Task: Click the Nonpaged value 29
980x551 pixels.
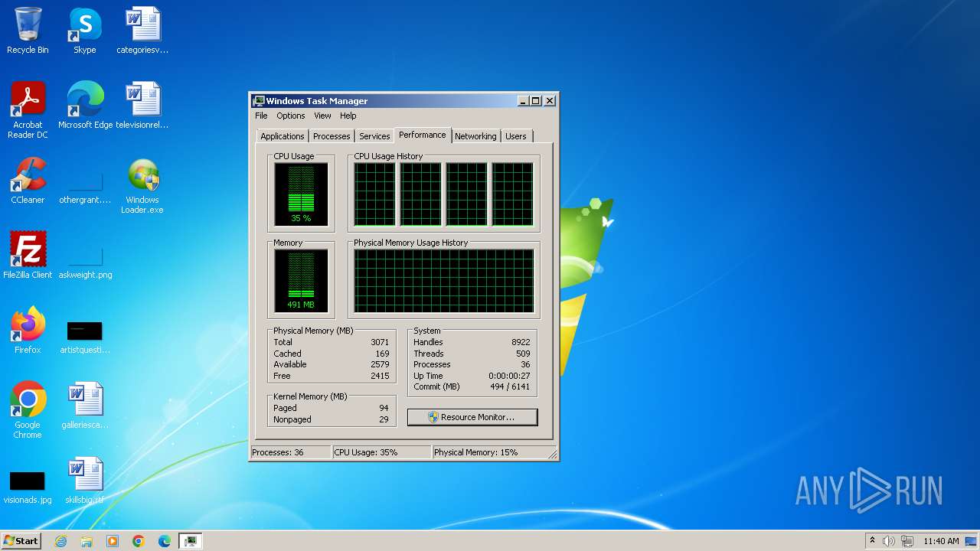Action: [x=384, y=419]
